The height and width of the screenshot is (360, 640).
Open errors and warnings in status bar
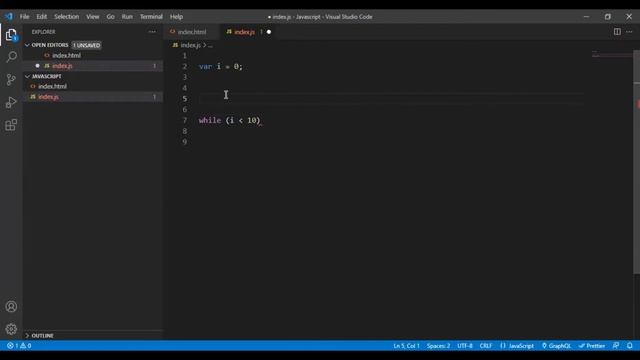point(19,346)
